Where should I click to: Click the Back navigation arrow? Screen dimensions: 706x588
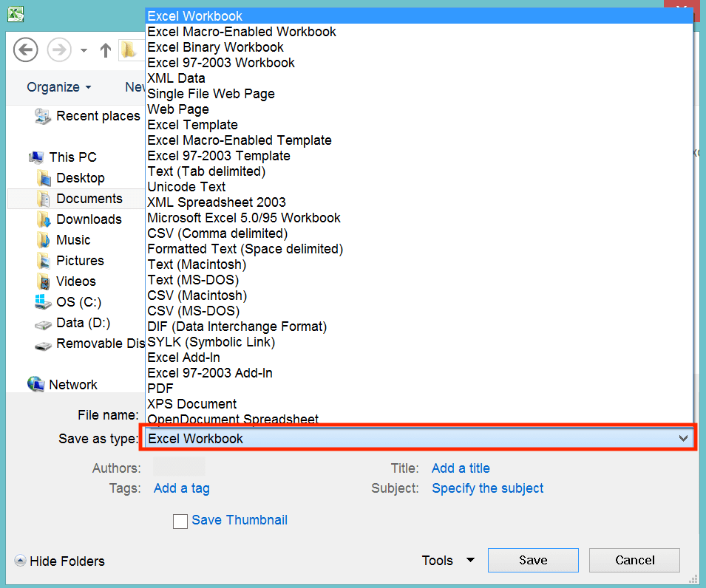click(x=25, y=49)
